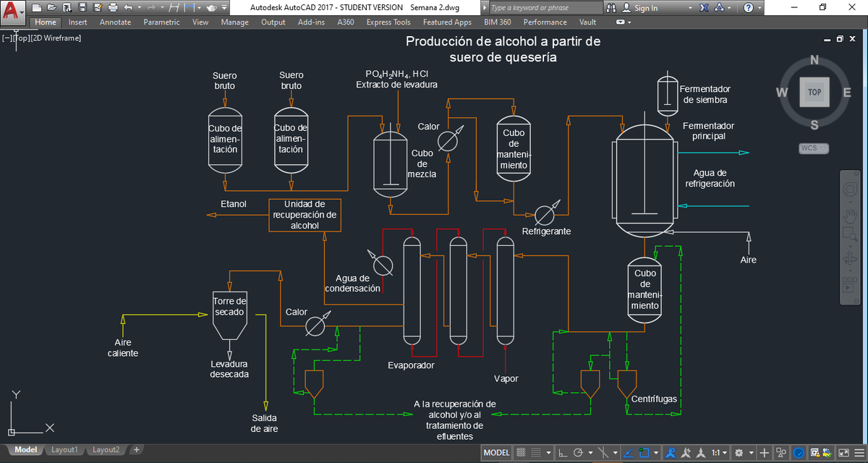Click the [Top] view control label
Image resolution: width=868 pixels, height=463 pixels.
coord(22,38)
